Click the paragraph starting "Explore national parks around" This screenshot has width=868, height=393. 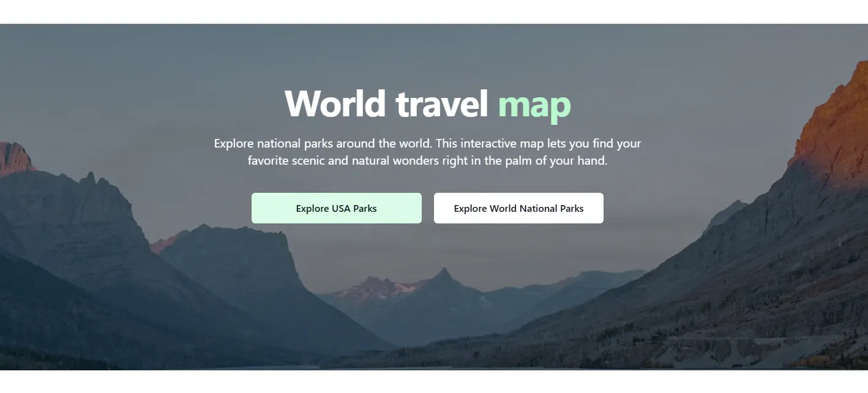click(x=427, y=152)
